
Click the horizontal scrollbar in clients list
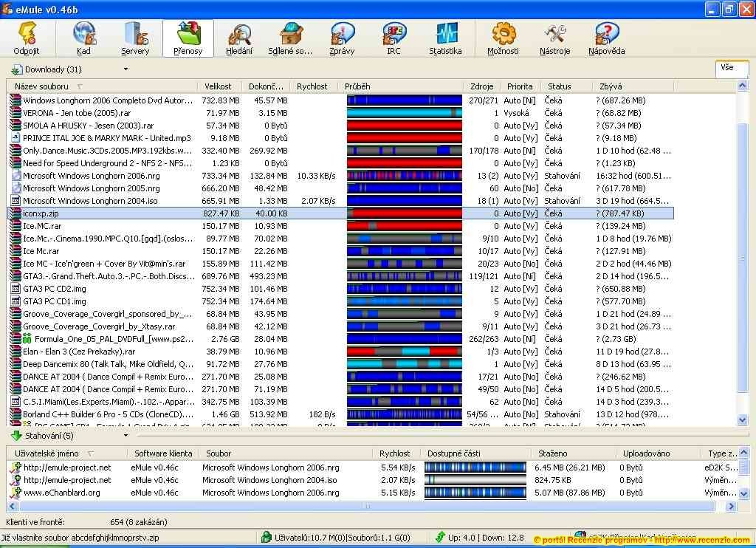tap(367, 506)
